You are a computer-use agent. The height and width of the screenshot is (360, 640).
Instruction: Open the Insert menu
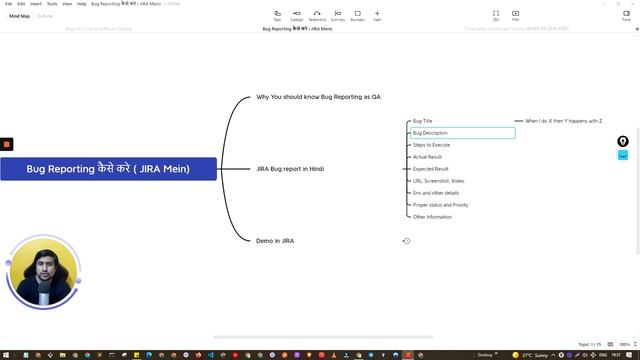pyautogui.click(x=36, y=4)
